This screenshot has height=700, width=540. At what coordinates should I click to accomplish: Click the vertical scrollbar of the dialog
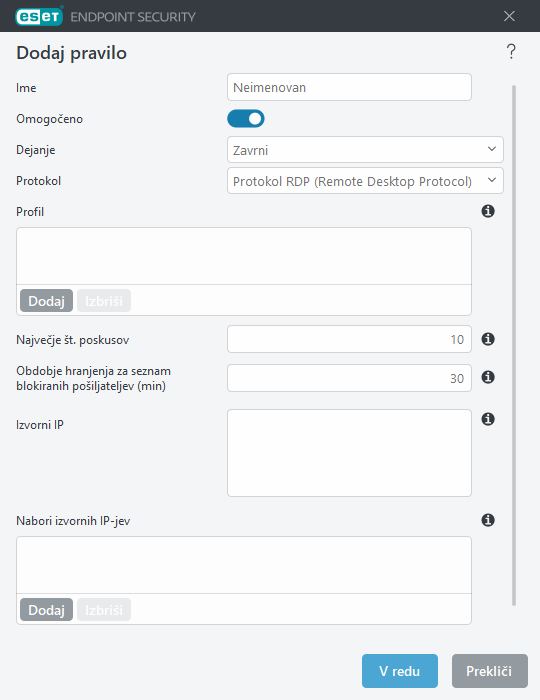514,345
